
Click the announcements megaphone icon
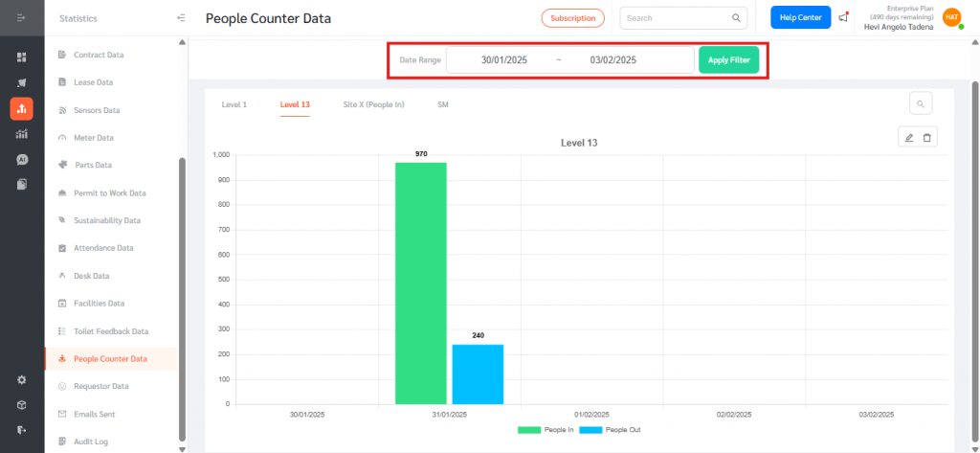click(843, 18)
